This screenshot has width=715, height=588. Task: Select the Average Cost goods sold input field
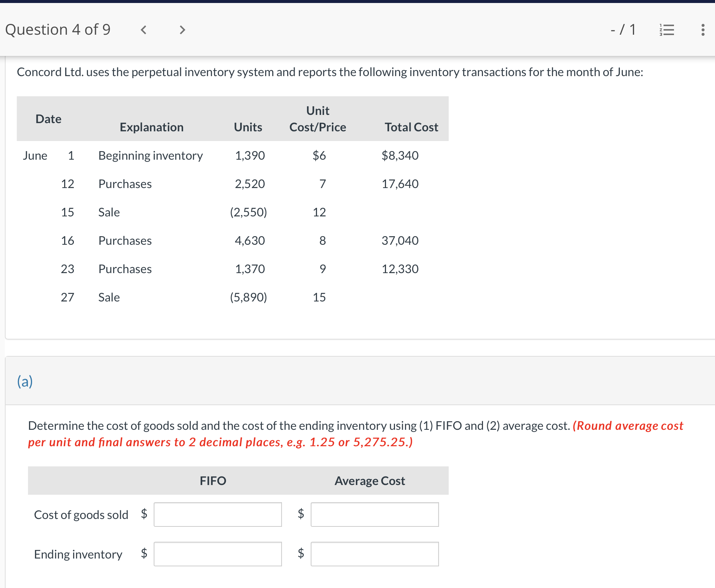click(375, 515)
